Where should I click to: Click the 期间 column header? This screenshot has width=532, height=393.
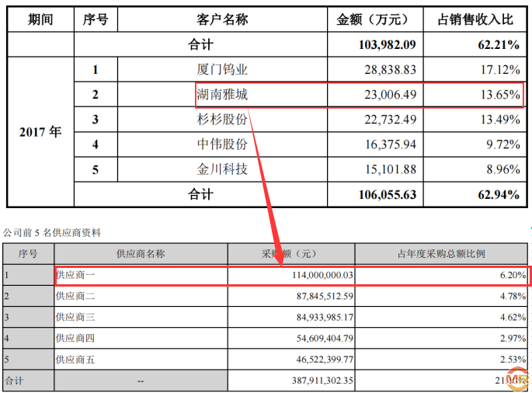pos(40,19)
